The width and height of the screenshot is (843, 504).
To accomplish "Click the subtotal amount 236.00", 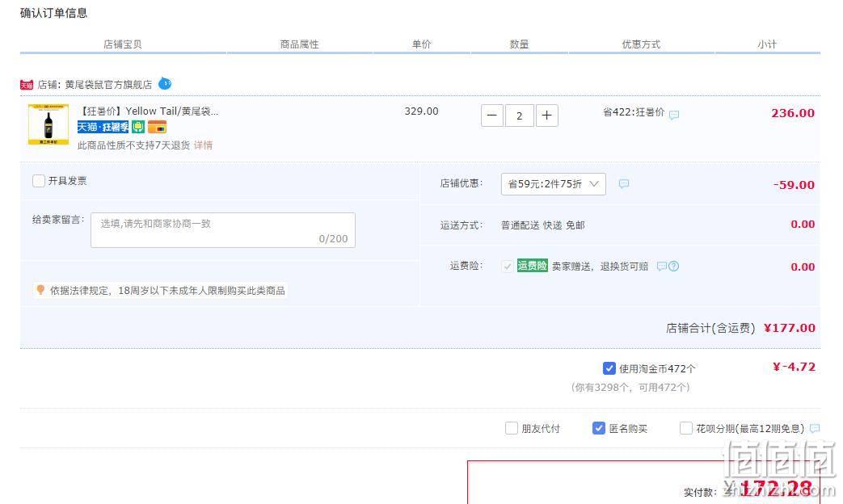I will coord(793,113).
